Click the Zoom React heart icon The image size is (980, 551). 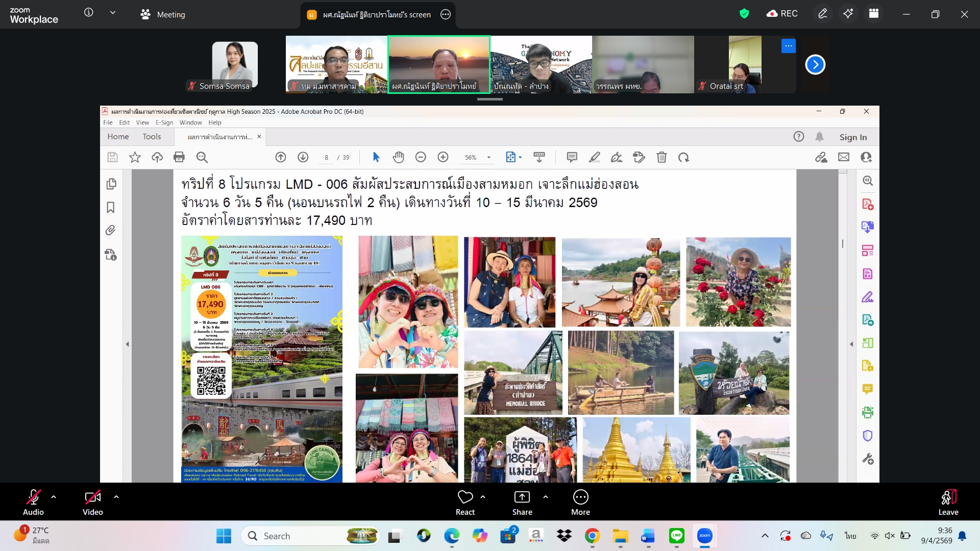(x=465, y=497)
